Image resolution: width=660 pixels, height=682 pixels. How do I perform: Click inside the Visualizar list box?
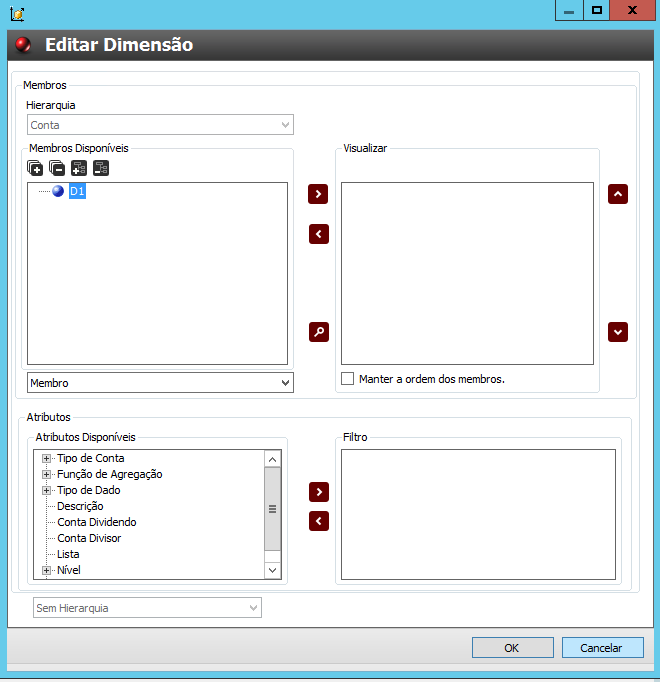click(467, 273)
